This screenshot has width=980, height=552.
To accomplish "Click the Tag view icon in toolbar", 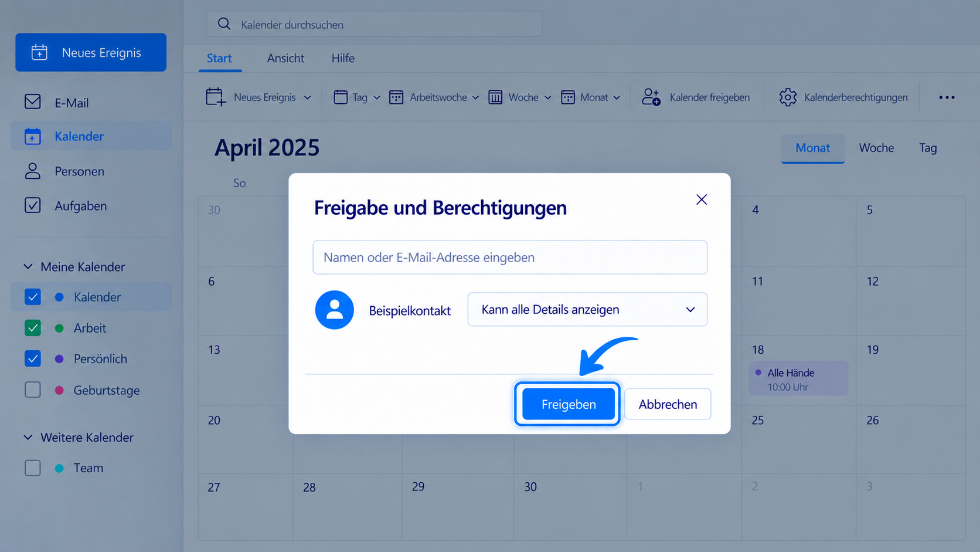I will pos(341,97).
